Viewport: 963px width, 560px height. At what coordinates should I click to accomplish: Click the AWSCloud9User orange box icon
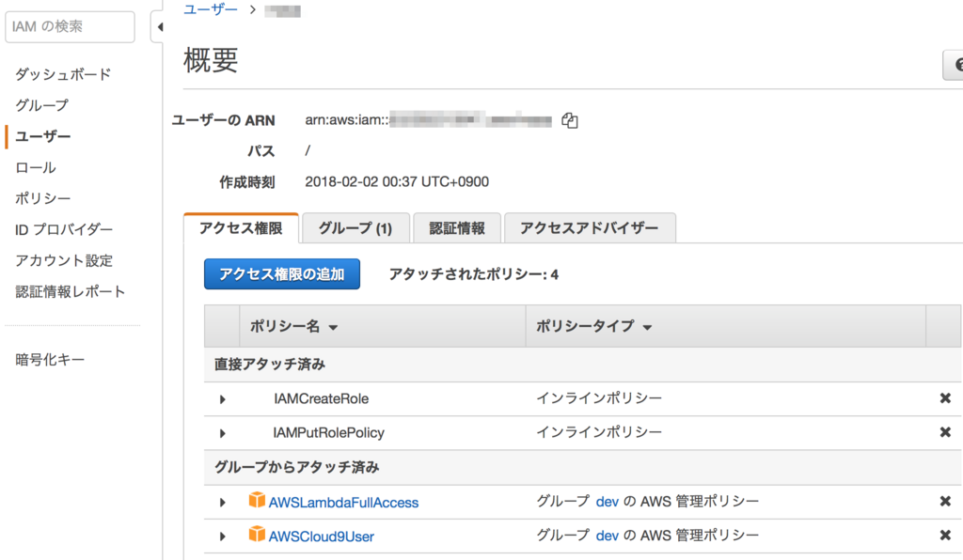(257, 535)
